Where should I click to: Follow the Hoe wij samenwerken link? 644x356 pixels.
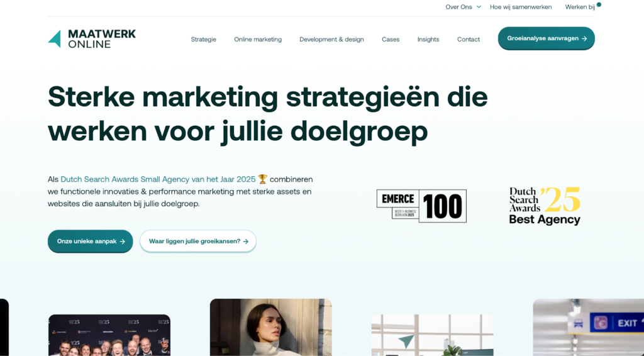(521, 6)
